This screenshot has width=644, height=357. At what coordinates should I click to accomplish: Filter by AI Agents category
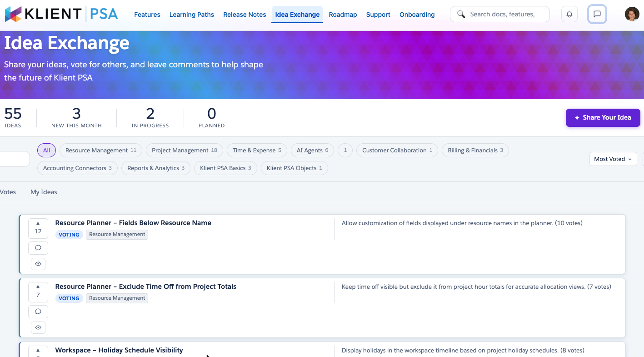point(313,150)
